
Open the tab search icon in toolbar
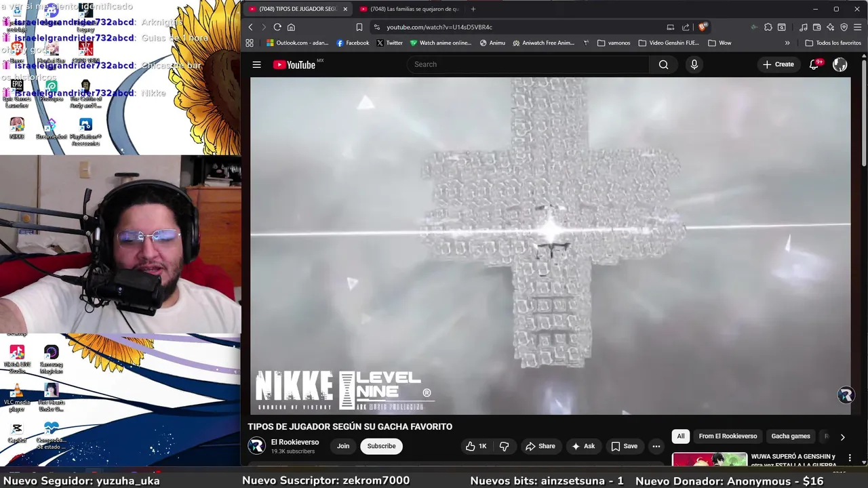click(781, 27)
